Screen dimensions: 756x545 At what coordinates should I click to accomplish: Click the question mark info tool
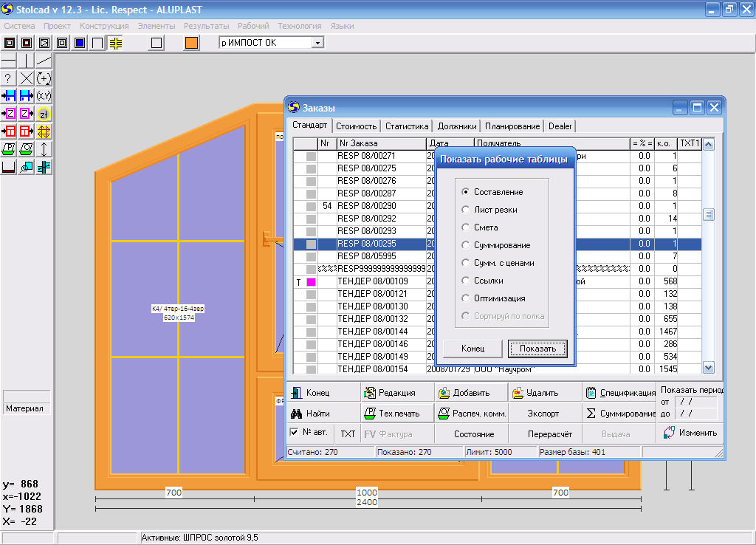point(9,78)
